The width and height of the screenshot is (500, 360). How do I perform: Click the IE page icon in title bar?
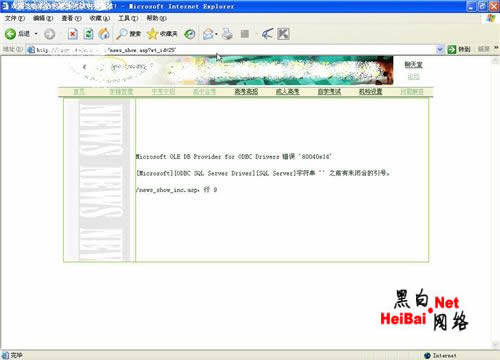pyautogui.click(x=5, y=6)
